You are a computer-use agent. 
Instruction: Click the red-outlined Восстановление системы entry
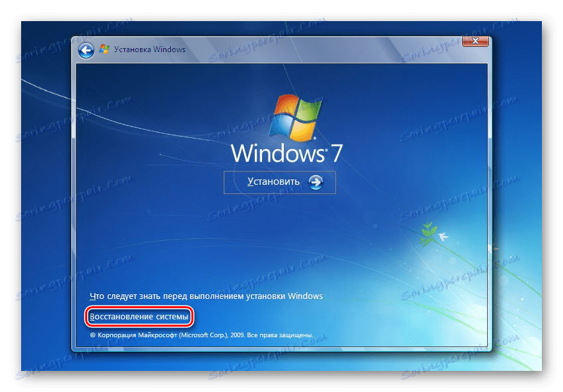coord(139,316)
